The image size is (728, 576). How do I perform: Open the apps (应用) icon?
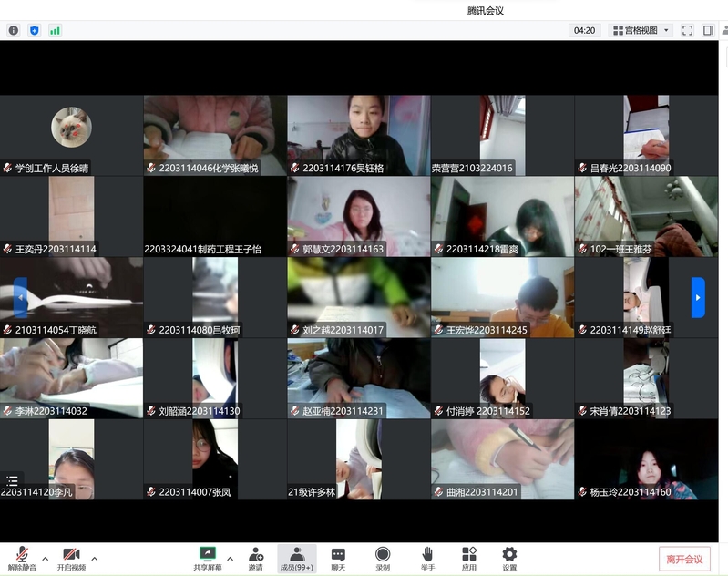[469, 558]
